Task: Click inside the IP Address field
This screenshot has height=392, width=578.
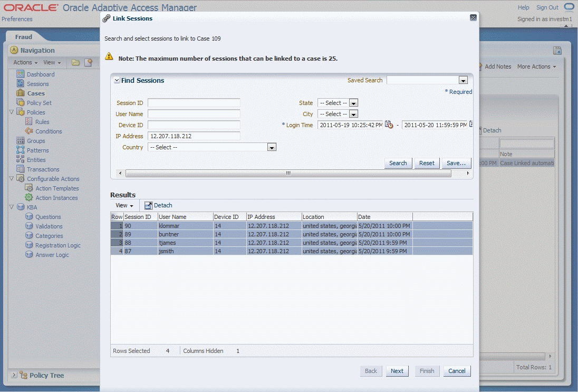Action: click(x=192, y=136)
